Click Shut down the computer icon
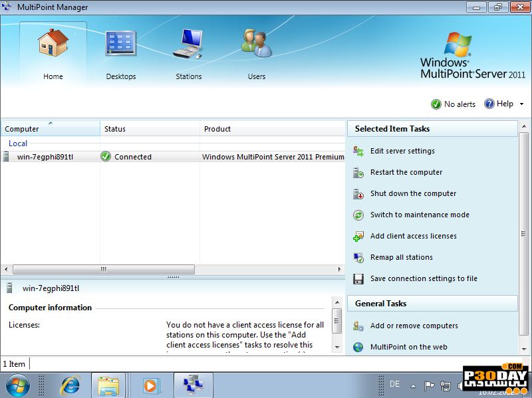Viewport: 532px width, 398px height. click(x=358, y=194)
